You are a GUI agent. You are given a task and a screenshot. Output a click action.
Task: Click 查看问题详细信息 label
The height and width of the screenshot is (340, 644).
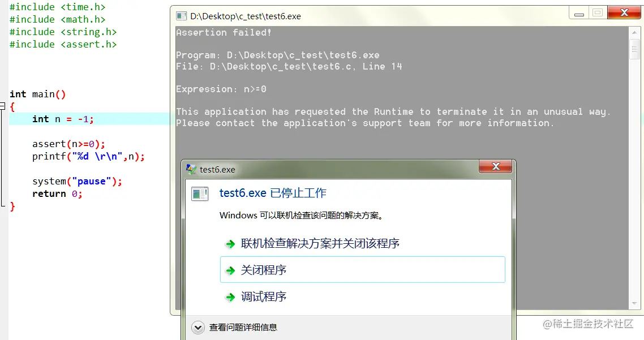coord(243,327)
